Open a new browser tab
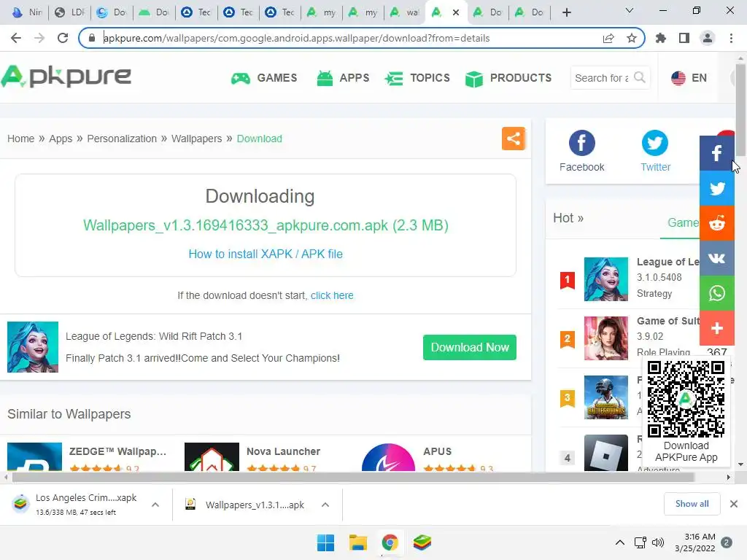 (x=566, y=12)
